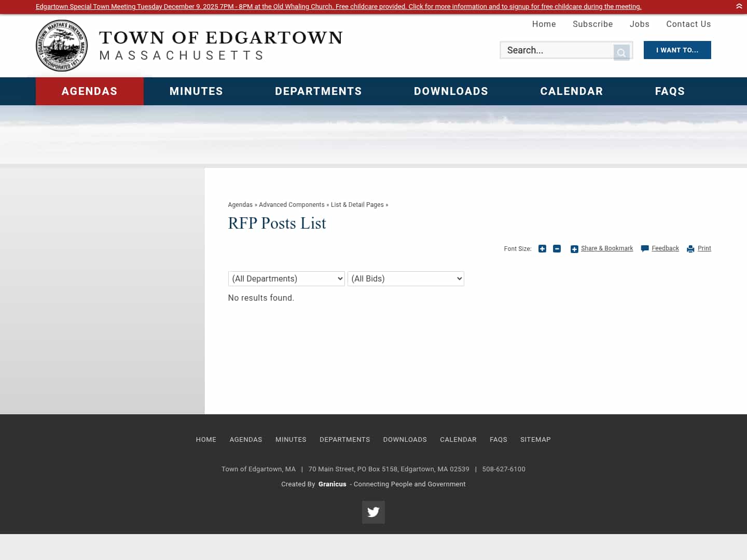Open SITEMAP from footer
747x560 pixels.
[x=535, y=439]
